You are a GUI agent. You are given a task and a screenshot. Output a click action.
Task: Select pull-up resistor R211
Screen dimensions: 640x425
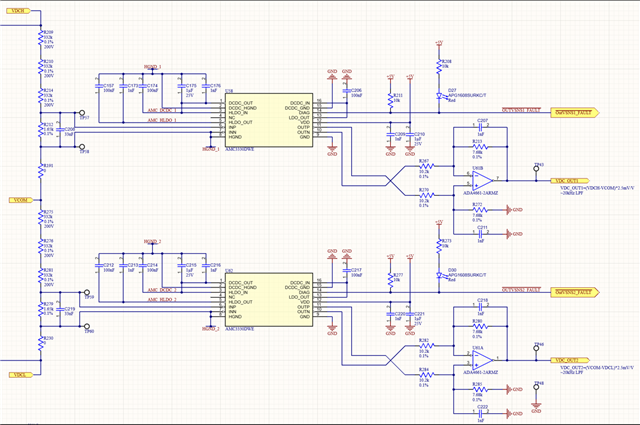click(x=391, y=100)
